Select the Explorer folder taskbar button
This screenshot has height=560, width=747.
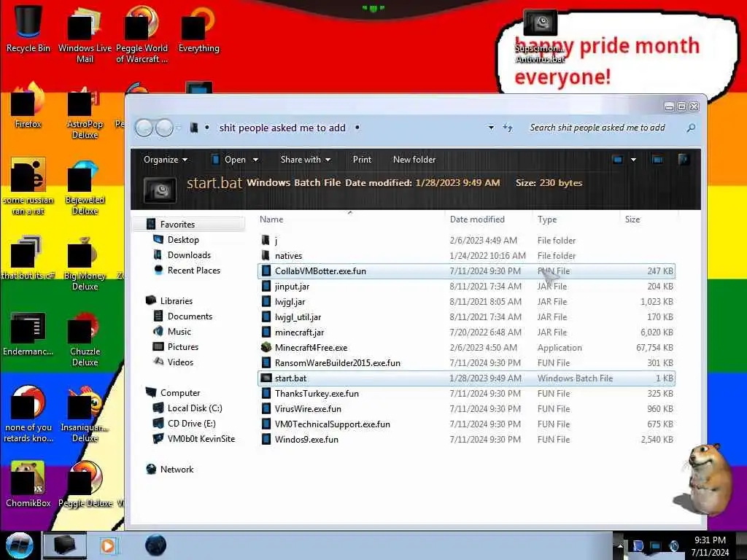coord(65,545)
